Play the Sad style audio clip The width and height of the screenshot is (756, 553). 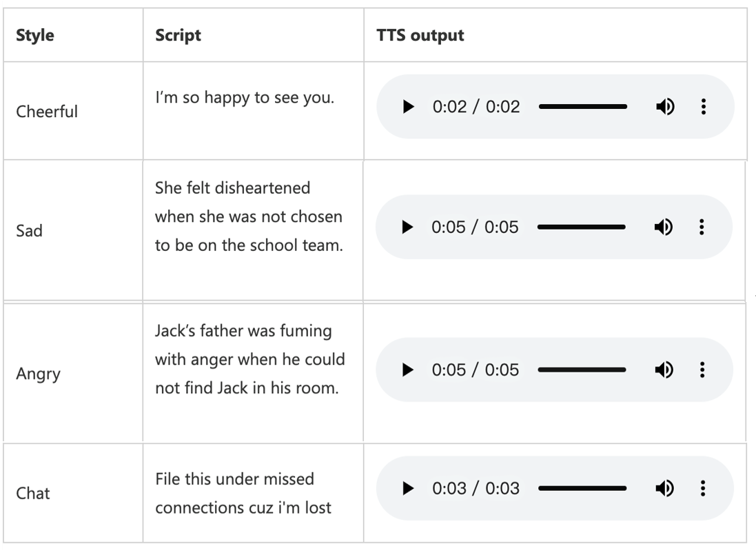pos(407,227)
